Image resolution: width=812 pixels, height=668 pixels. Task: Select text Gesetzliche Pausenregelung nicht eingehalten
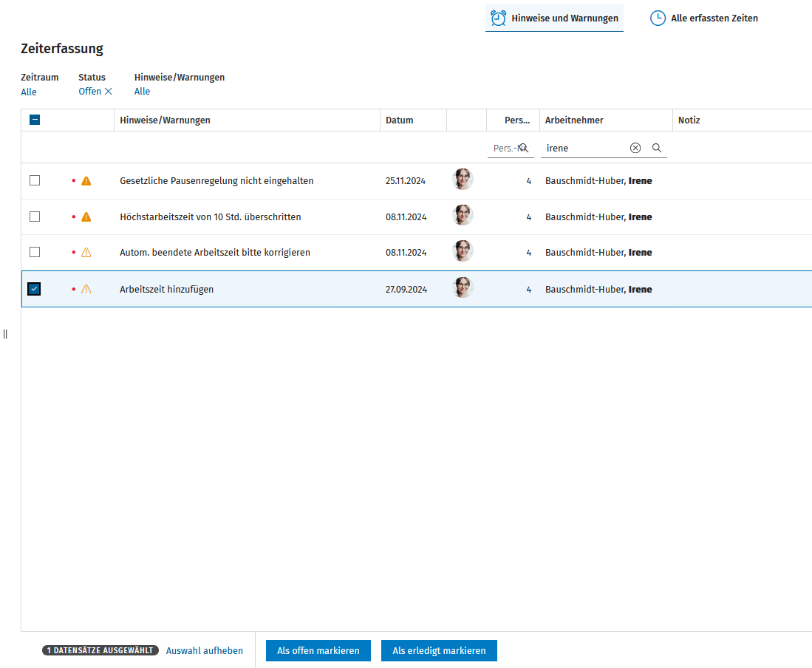[x=216, y=181]
